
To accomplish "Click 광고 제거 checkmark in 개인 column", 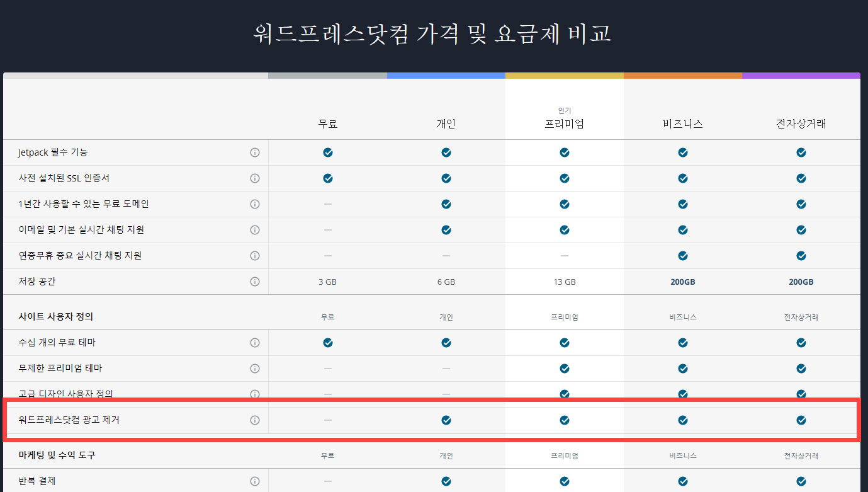I will pyautogui.click(x=446, y=420).
